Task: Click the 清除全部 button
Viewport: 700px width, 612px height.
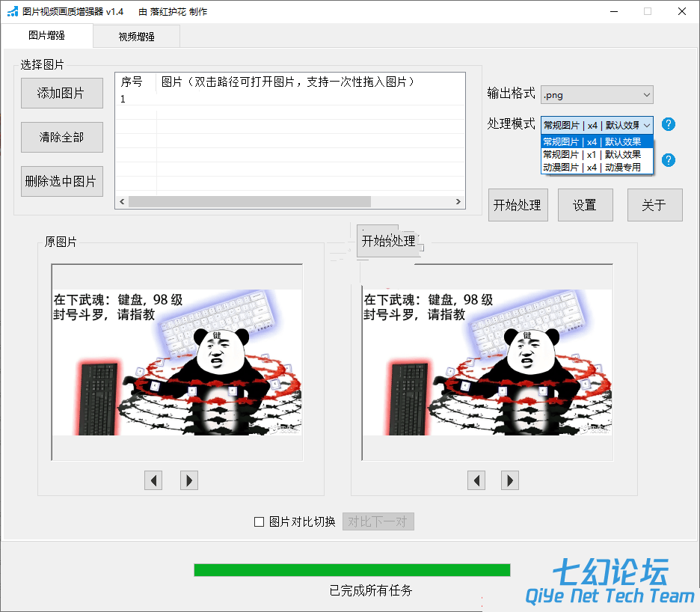Action: tap(62, 137)
